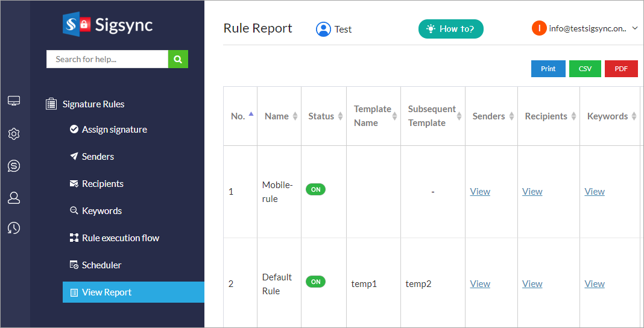Download the report as CSV
644x328 pixels.
pyautogui.click(x=585, y=69)
